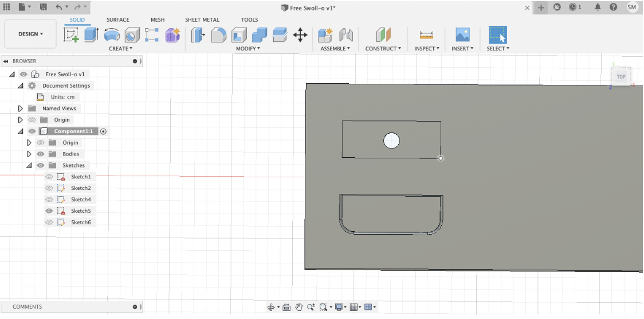
Task: Expand the Named Views folder
Action: pos(21,108)
